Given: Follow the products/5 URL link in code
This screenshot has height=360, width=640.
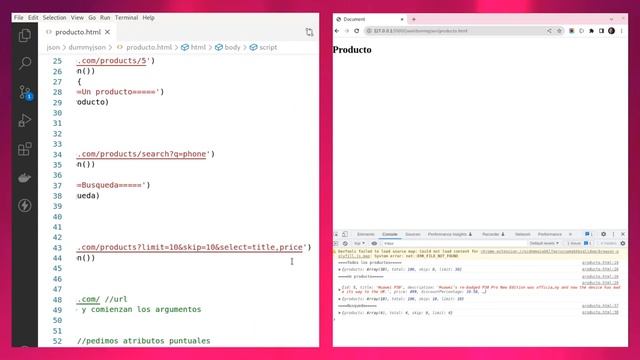Looking at the screenshot, I should 111,60.
